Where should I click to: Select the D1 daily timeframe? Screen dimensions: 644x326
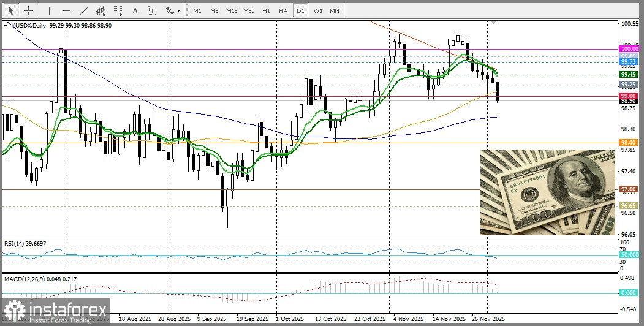click(300, 10)
